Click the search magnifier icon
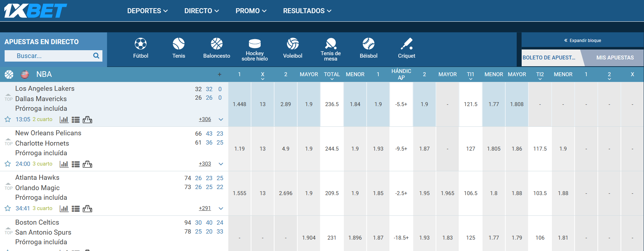The height and width of the screenshot is (251, 644). pyautogui.click(x=96, y=56)
